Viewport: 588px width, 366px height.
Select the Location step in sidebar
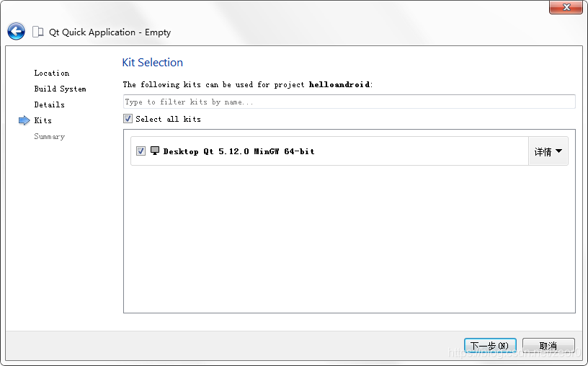pyautogui.click(x=52, y=73)
